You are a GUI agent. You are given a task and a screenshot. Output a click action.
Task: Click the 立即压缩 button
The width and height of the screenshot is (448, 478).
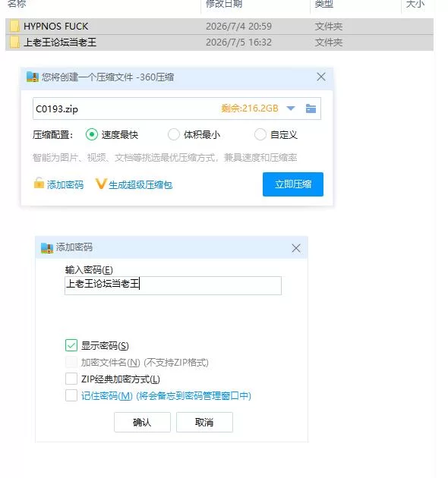[293, 184]
